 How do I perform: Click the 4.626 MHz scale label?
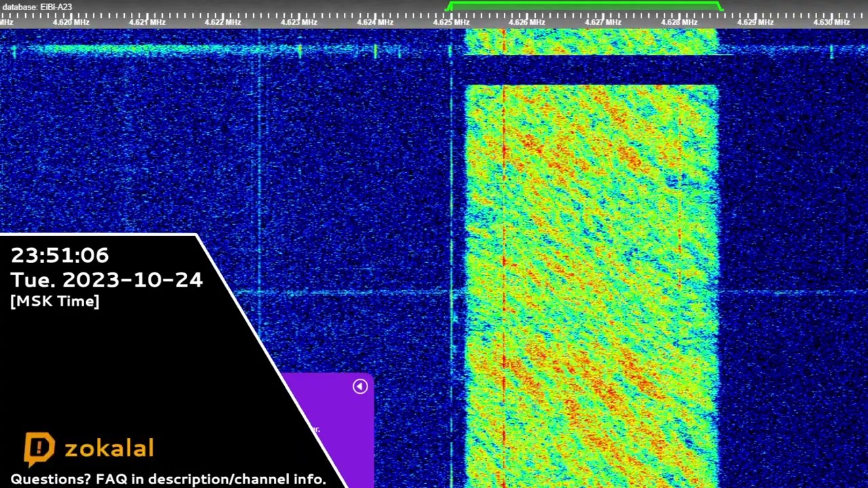[527, 22]
